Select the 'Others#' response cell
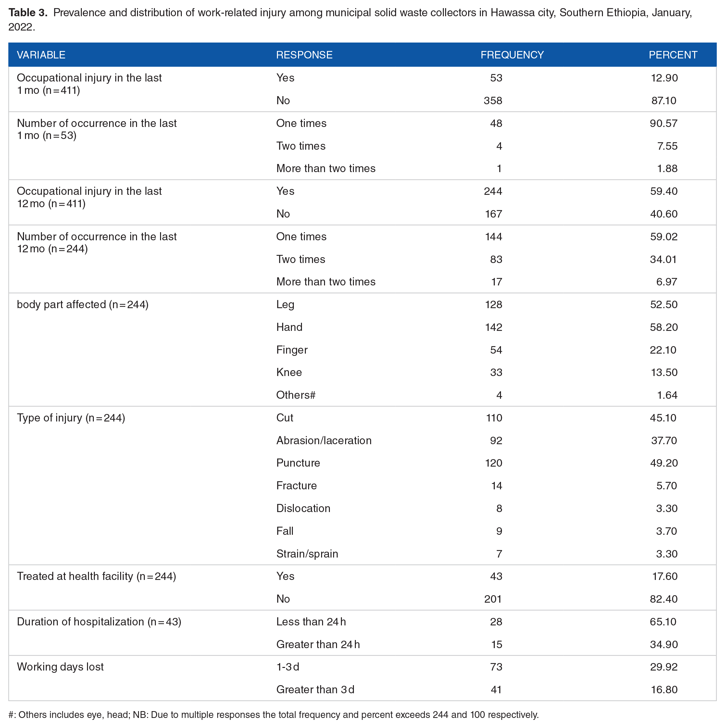 tap(296, 395)
